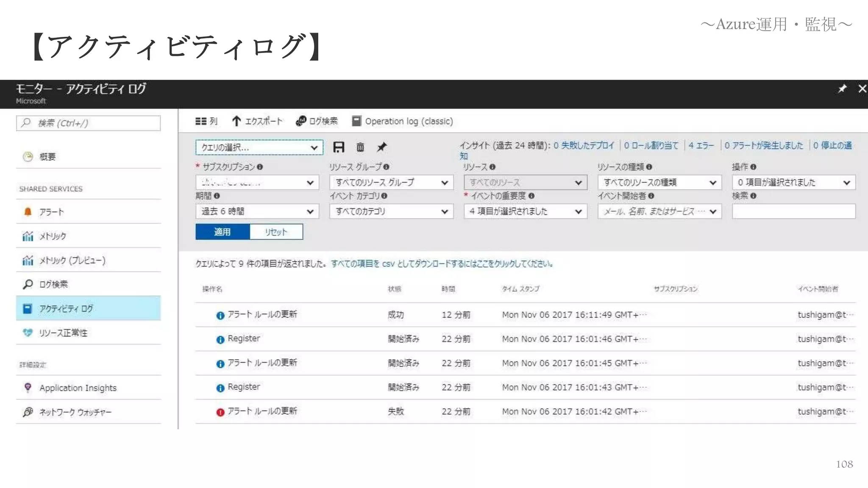Image resolution: width=868 pixels, height=488 pixels.
Task: Click the 概要 clock icon
Action: click(x=28, y=157)
